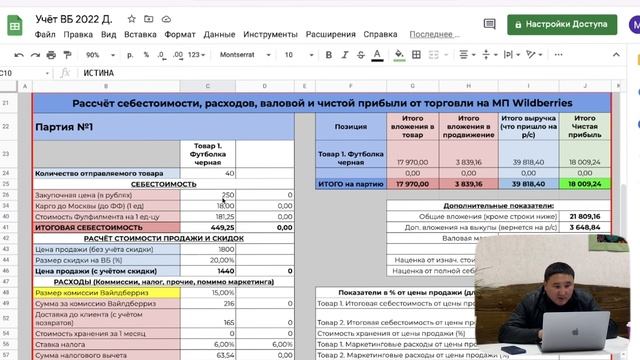This screenshot has width=640, height=360.
Task: Click ИТОГОВАЯ СЕБЕСТОИМОСТЬ value 449,25
Action: (x=207, y=227)
